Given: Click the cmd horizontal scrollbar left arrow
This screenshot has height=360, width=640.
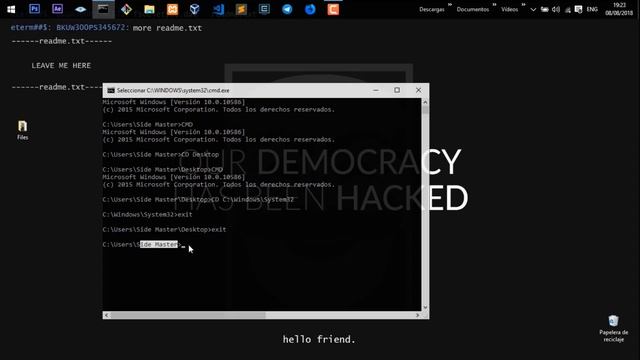Looking at the screenshot, I should [x=107, y=315].
